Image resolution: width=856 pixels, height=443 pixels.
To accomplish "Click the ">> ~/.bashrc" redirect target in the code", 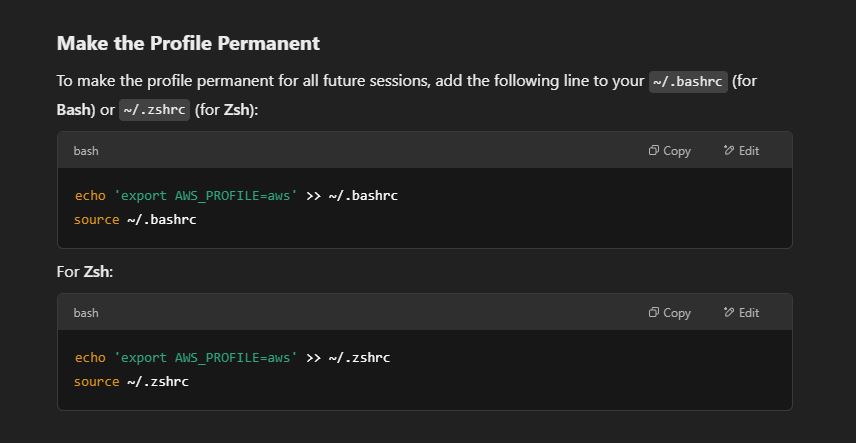I will click(352, 196).
